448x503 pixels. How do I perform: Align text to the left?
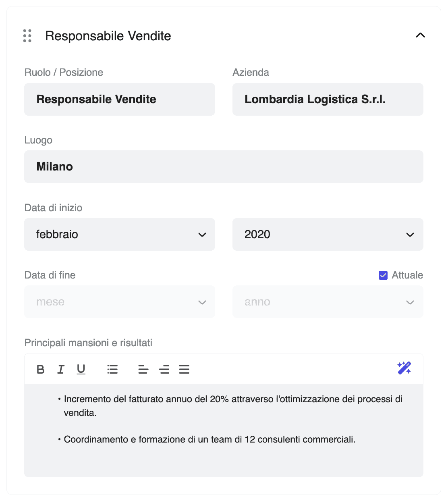point(143,369)
